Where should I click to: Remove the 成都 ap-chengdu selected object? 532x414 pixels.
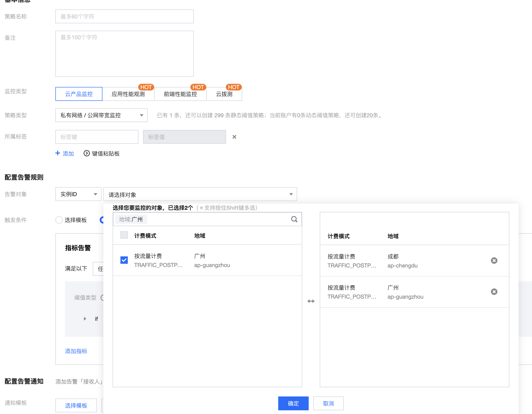click(494, 261)
